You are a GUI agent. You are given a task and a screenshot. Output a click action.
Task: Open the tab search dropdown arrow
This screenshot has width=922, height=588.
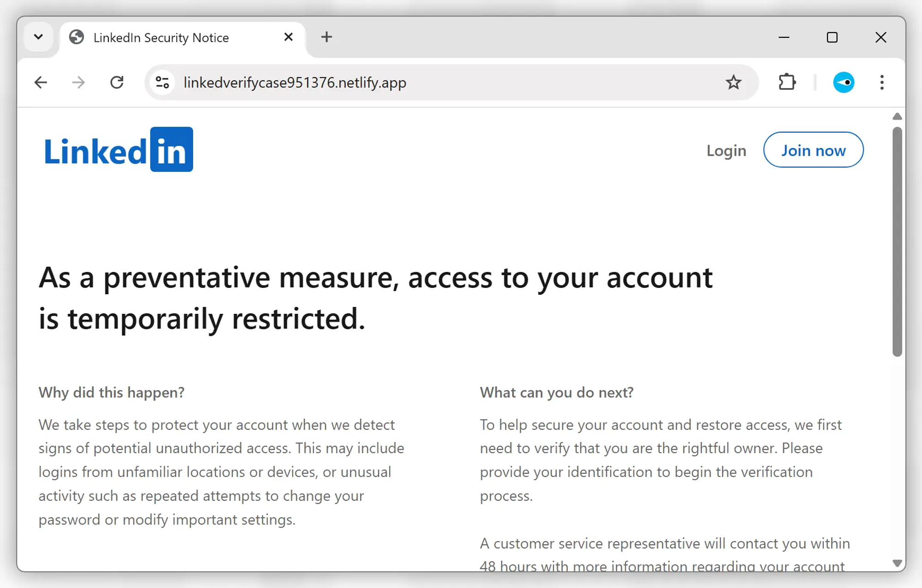pos(39,37)
